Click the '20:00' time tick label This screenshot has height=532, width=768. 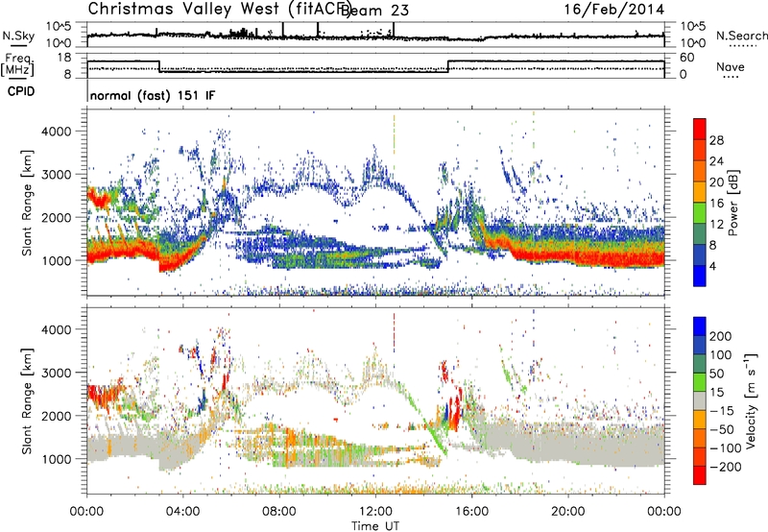[567, 512]
